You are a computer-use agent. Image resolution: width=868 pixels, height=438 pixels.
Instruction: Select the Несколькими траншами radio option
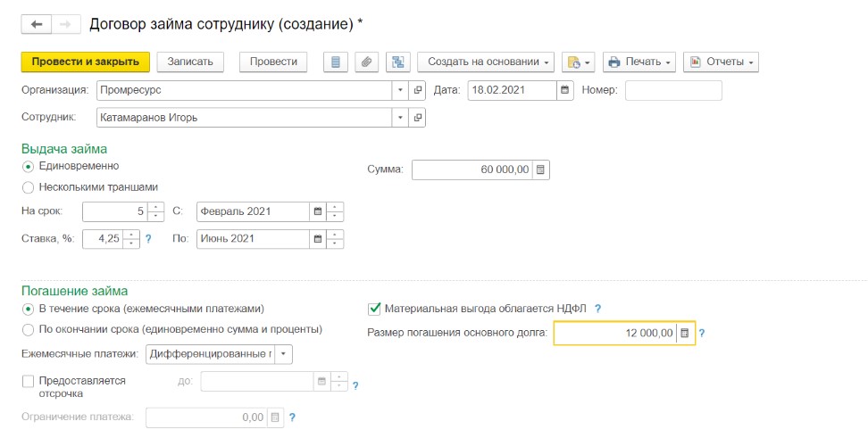pos(29,187)
